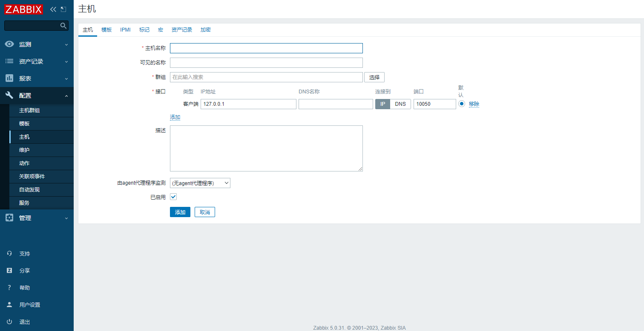This screenshot has width=644, height=331.
Task: Switch to the 模板 tab
Action: point(106,30)
